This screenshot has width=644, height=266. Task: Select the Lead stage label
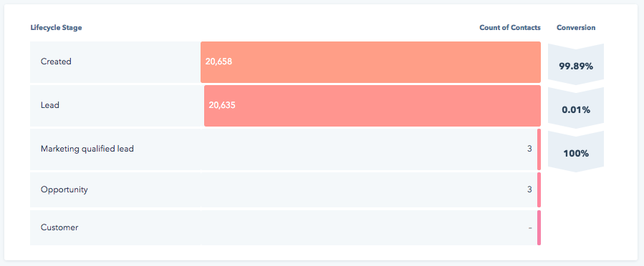[50, 105]
